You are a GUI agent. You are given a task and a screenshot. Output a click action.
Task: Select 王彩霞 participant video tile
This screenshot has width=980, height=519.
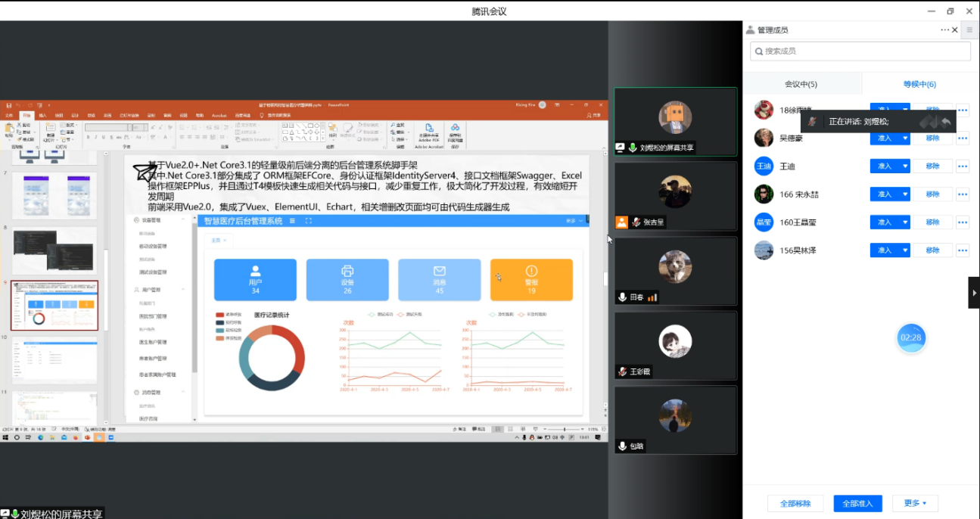[x=675, y=346]
